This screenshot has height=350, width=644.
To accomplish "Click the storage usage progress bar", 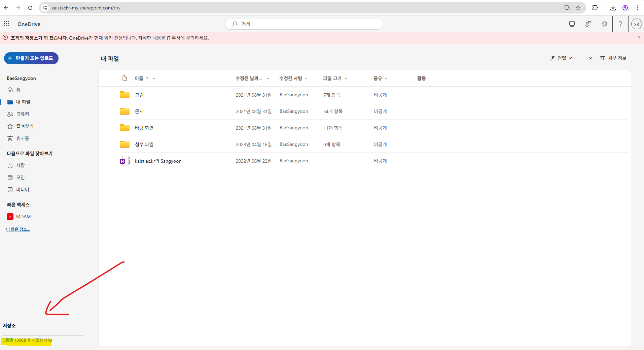I will click(x=43, y=335).
